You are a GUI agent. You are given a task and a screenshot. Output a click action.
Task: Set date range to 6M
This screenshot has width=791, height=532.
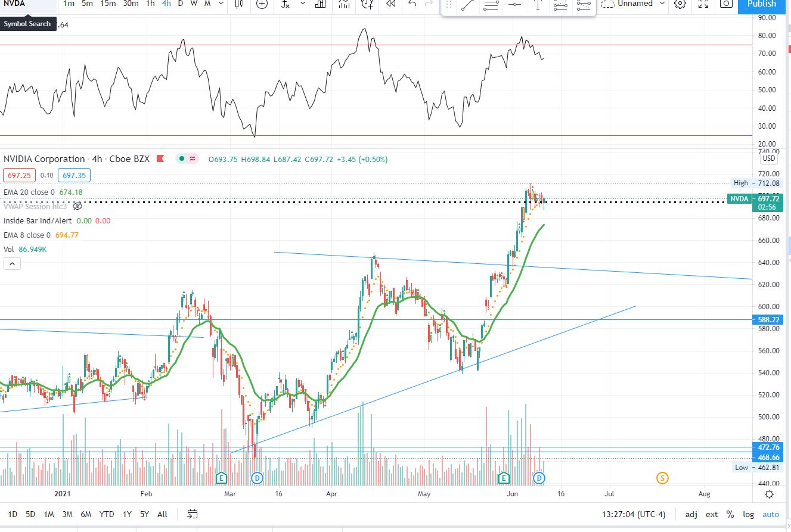tap(86, 514)
